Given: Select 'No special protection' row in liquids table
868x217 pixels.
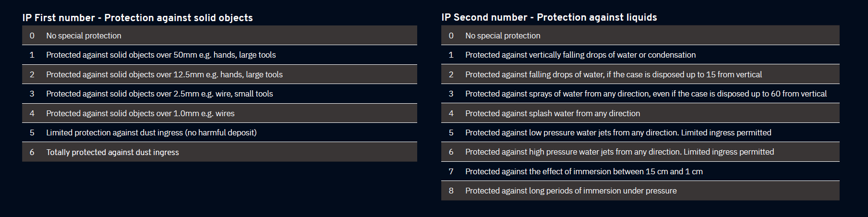Looking at the screenshot, I should pos(503,36).
